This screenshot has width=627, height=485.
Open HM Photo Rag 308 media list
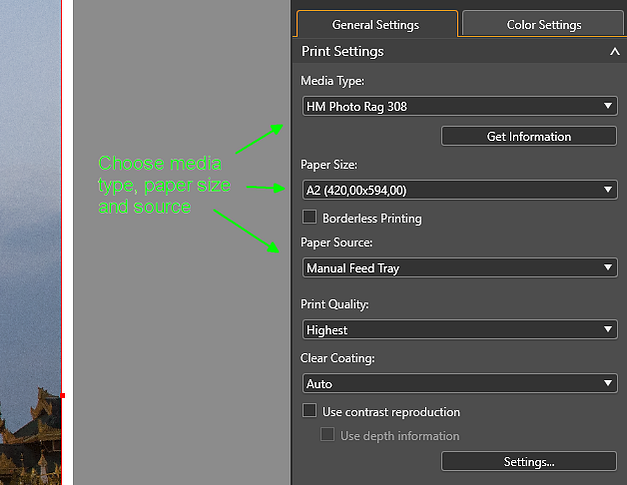pyautogui.click(x=460, y=106)
